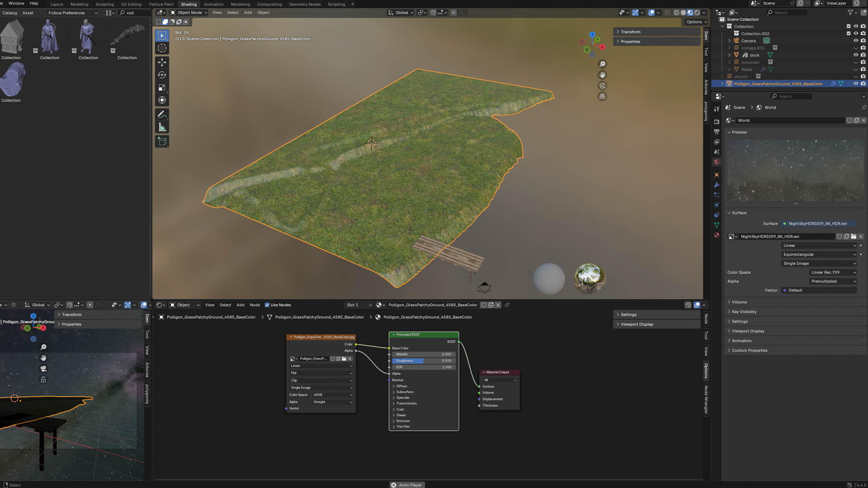The height and width of the screenshot is (488, 868).
Task: Toggle Use Nodes checkbox
Action: (x=267, y=305)
